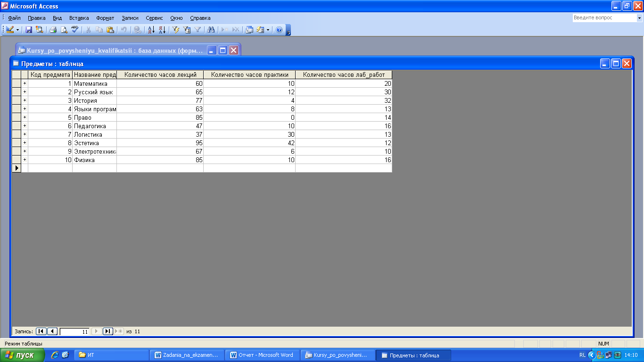Expand subdatasheet for Право row
Viewport: 644px width, 362px height.
click(25, 117)
